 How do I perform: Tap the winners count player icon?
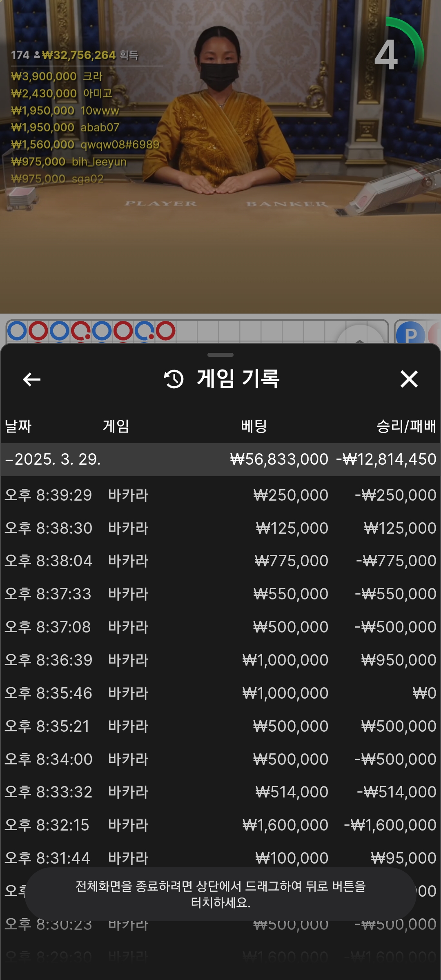(37, 55)
